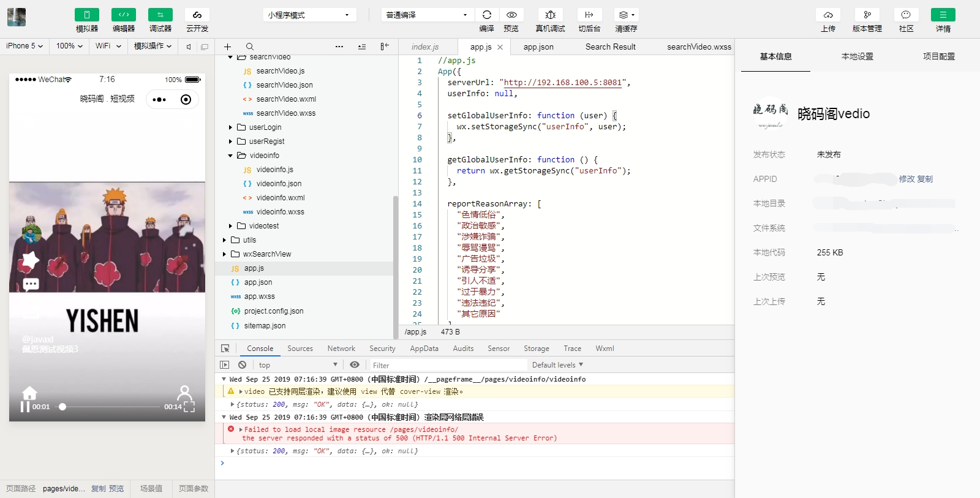Click the 预览 page path link

(116, 489)
